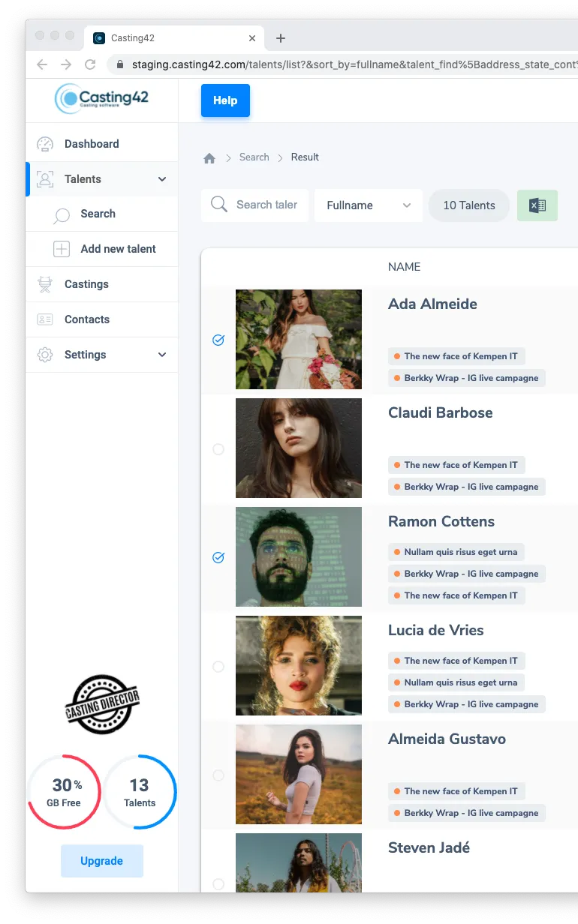Open a new browser tab
The width and height of the screenshot is (578, 924).
(x=281, y=38)
